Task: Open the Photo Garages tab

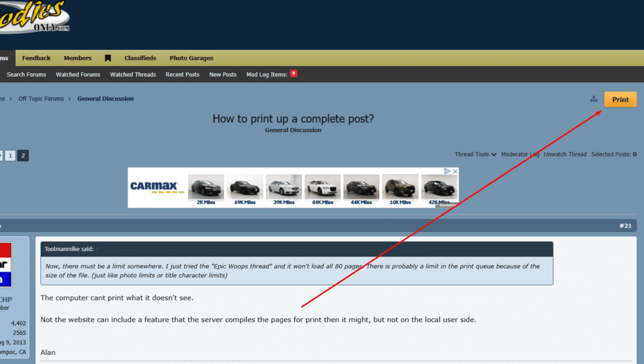Action: 191,58
